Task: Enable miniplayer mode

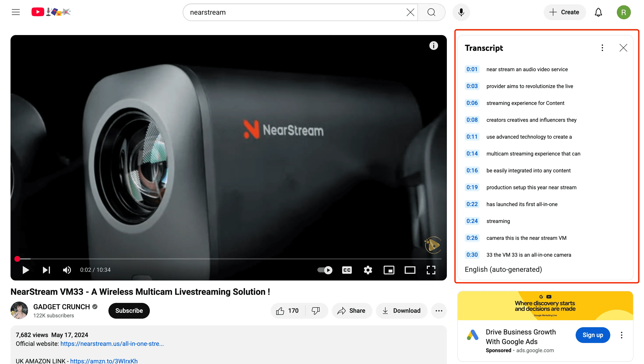Action: pos(389,270)
